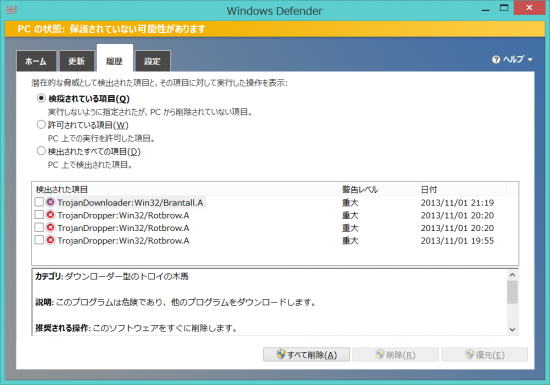Click the red threat icon on the 19:55 row
The width and height of the screenshot is (550, 385).
click(51, 240)
